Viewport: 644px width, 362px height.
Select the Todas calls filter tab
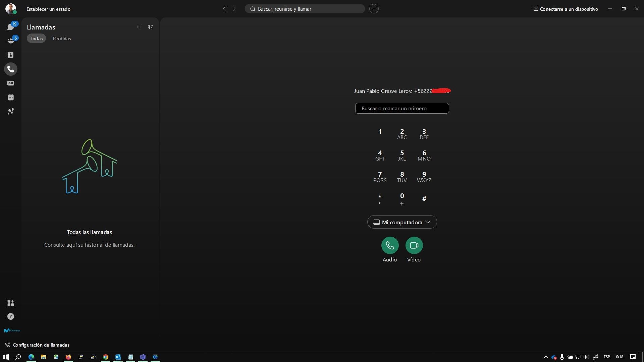(36, 38)
